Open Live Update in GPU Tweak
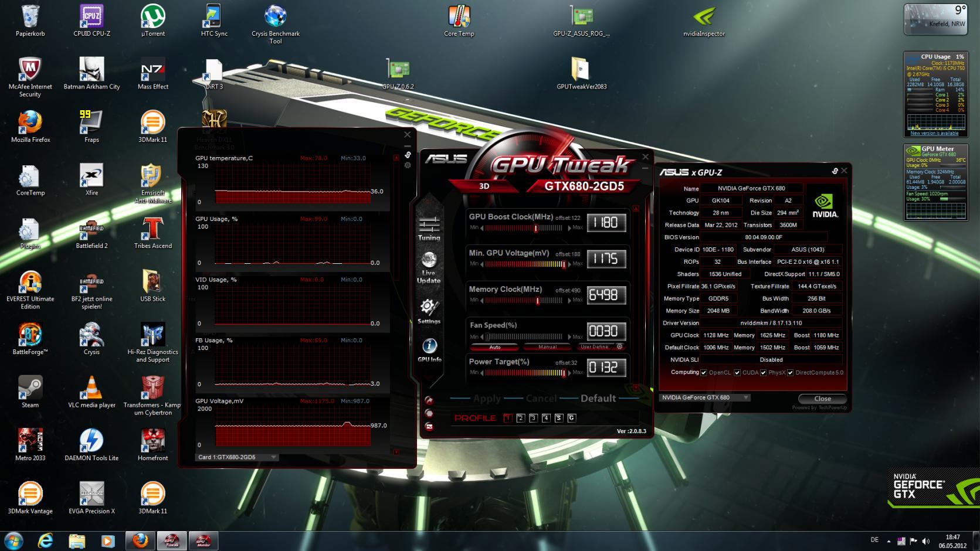 pos(429,267)
